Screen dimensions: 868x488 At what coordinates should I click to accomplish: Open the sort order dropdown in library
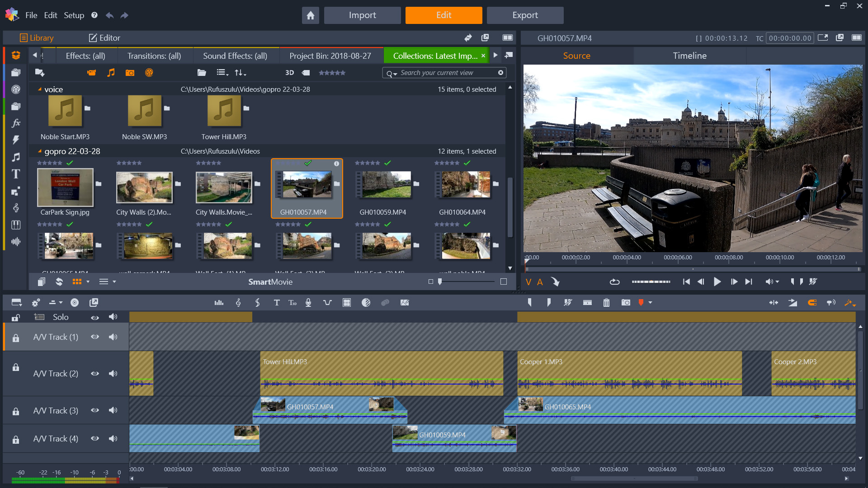240,73
